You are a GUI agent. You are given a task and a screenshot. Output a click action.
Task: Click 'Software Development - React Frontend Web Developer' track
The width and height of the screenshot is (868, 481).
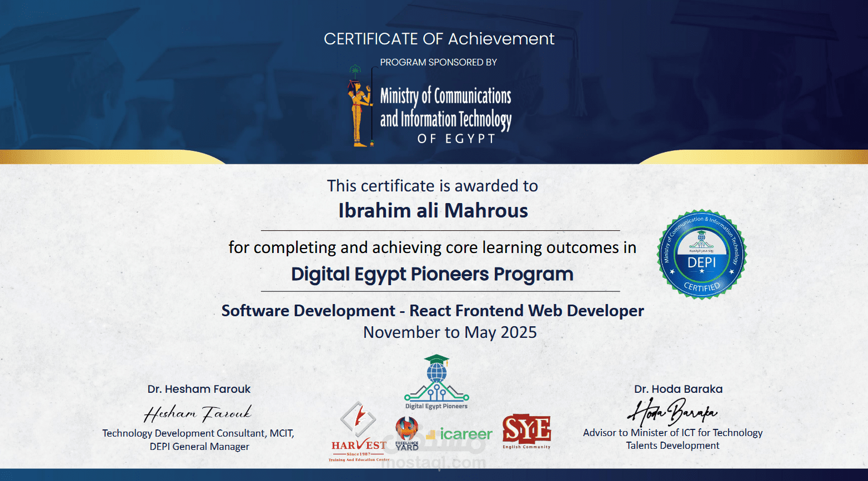(433, 311)
